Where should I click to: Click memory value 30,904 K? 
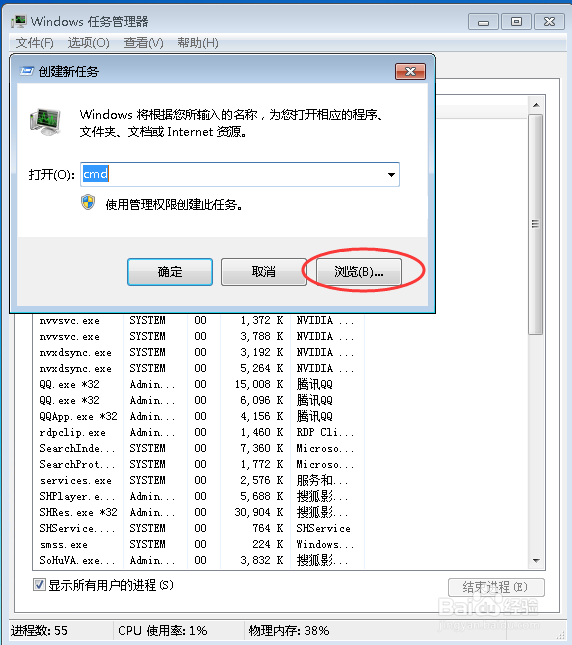click(259, 512)
